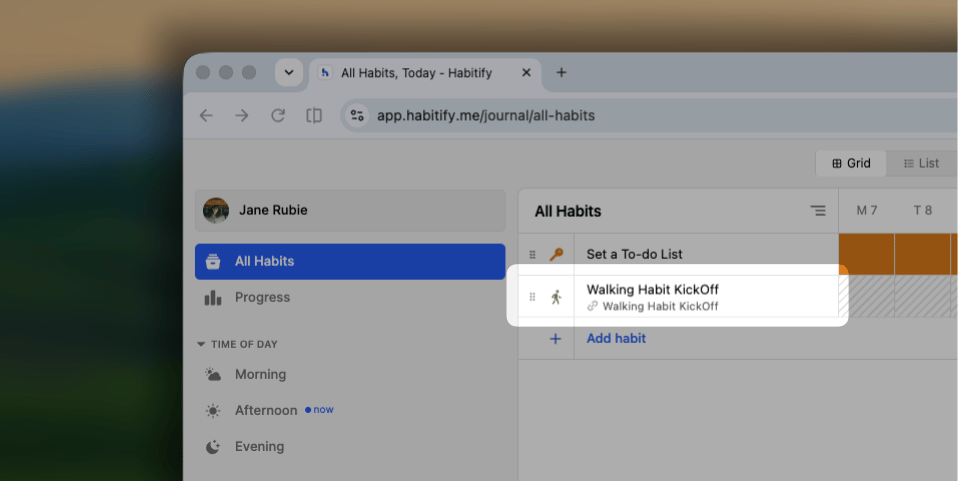The image size is (958, 481).
Task: Click Walking Habit KickOff hatched cell under M 7
Action: pyautogui.click(x=866, y=296)
